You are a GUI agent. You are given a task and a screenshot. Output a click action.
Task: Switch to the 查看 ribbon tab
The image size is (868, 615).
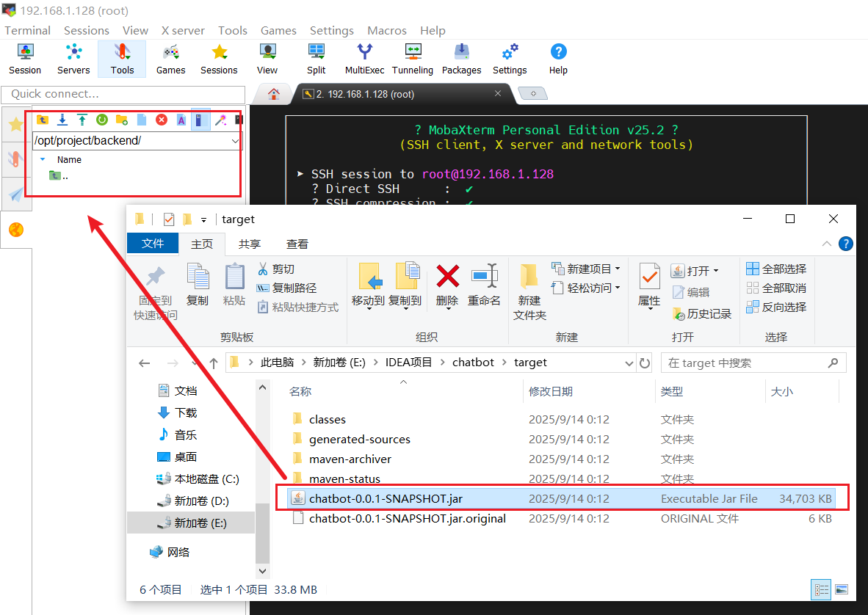297,244
